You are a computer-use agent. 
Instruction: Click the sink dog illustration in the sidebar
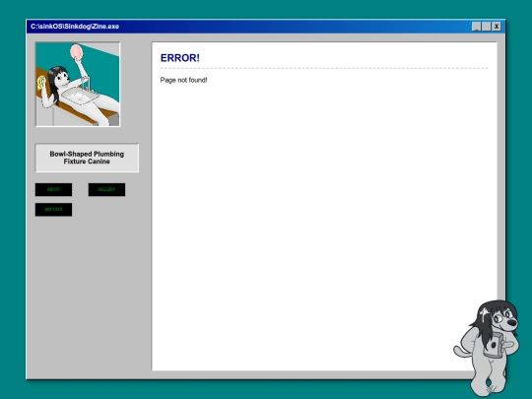pyautogui.click(x=78, y=85)
